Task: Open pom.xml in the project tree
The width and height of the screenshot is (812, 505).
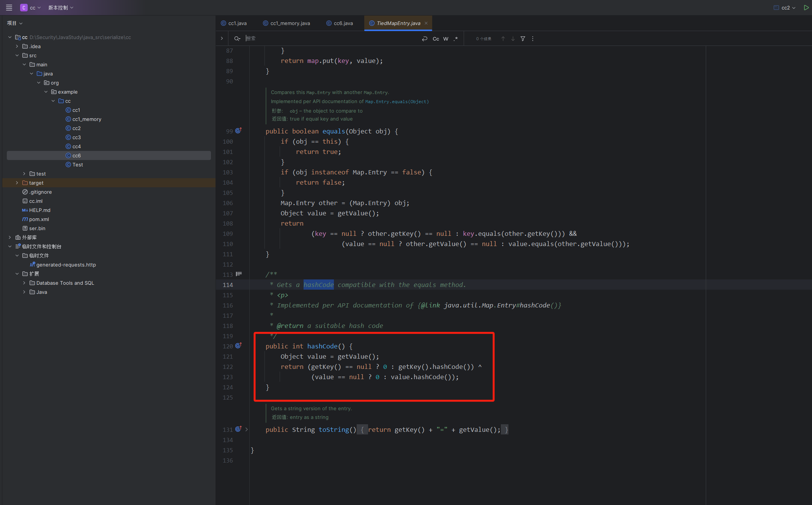Action: [x=39, y=219]
